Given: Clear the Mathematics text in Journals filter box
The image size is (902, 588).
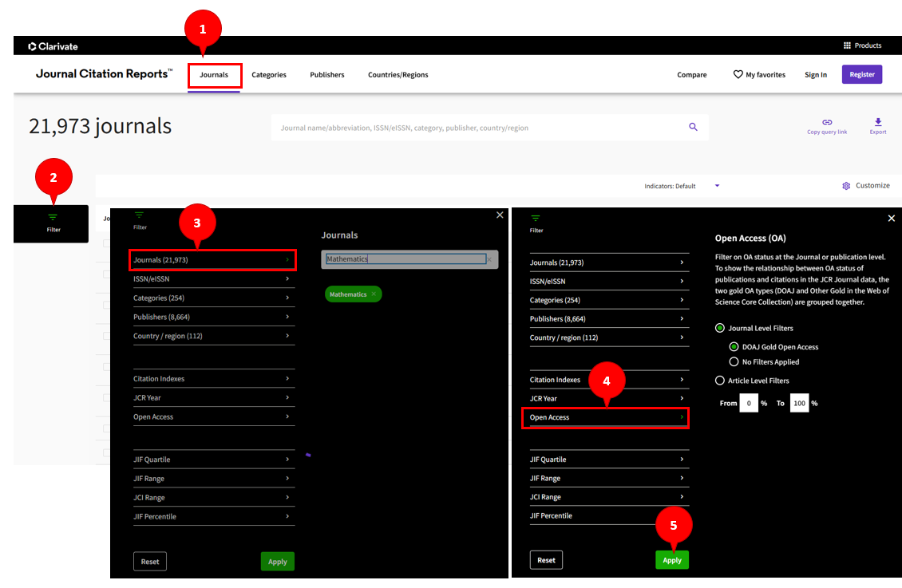Looking at the screenshot, I should (x=489, y=260).
